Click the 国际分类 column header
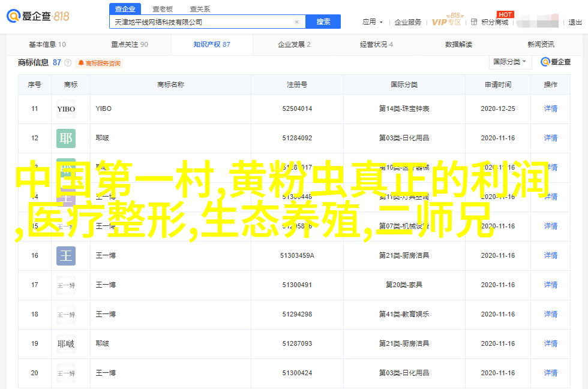This screenshot has width=588, height=389. [404, 85]
